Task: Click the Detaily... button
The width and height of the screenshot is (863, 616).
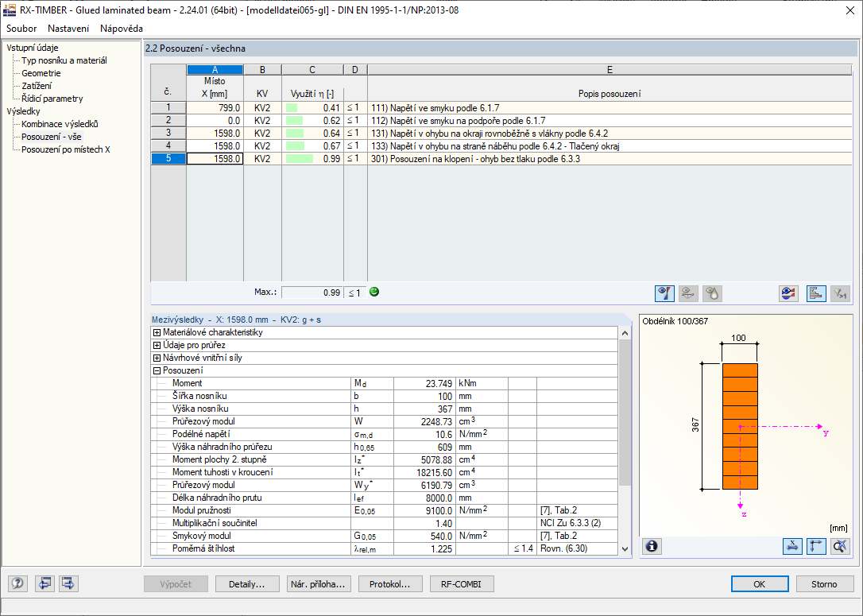Action: pos(246,584)
